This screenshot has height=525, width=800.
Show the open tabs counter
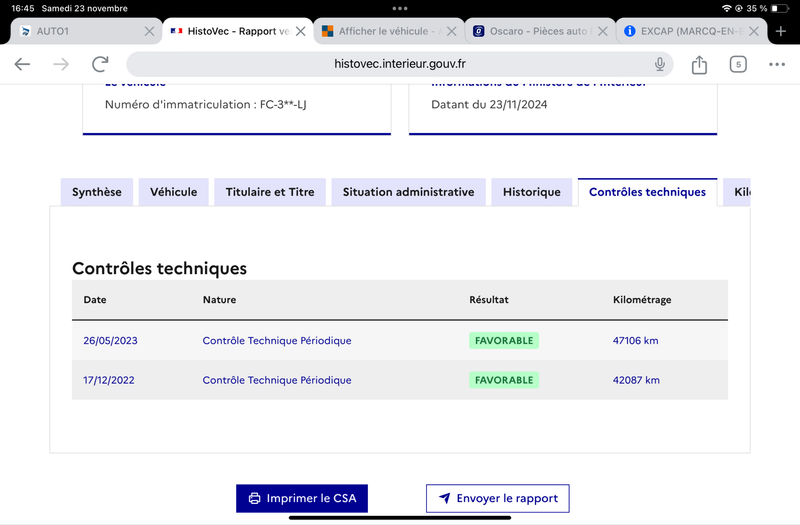tap(738, 64)
